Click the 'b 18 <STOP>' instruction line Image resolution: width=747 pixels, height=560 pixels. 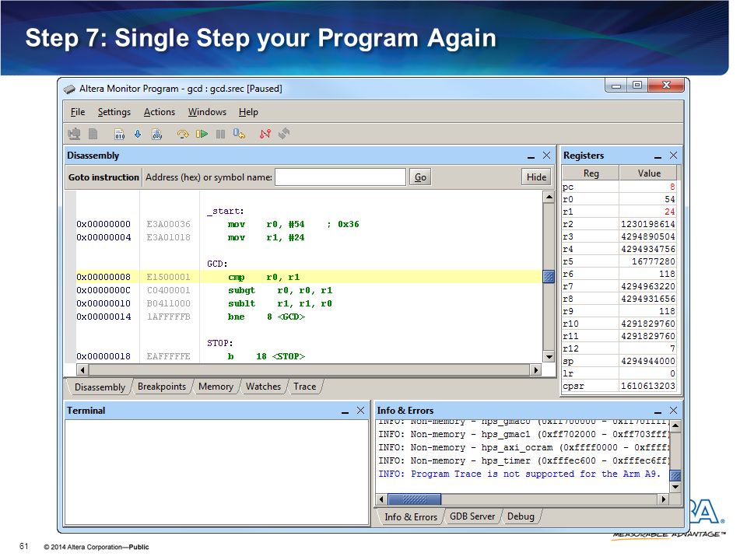[266, 357]
